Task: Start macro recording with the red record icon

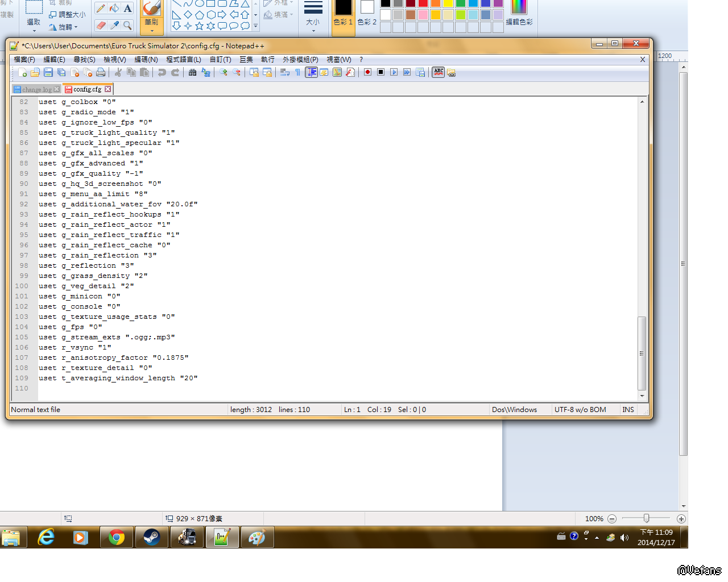Action: (x=368, y=72)
